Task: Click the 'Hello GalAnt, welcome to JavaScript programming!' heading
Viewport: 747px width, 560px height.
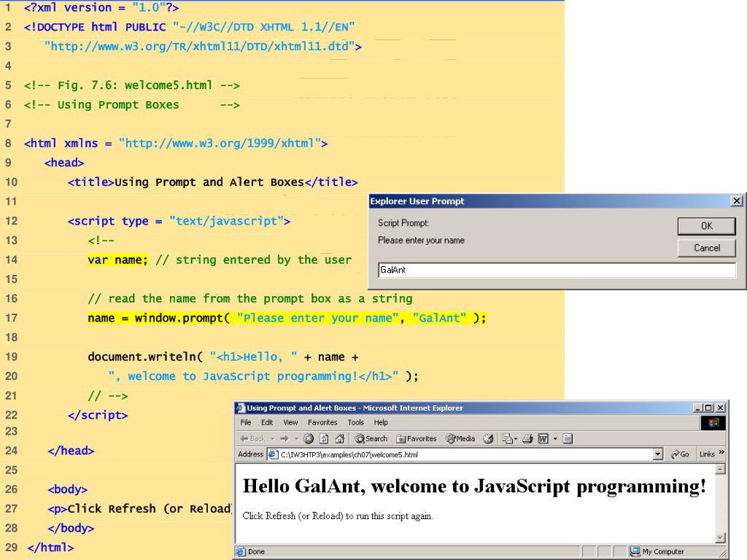Action: tap(474, 486)
